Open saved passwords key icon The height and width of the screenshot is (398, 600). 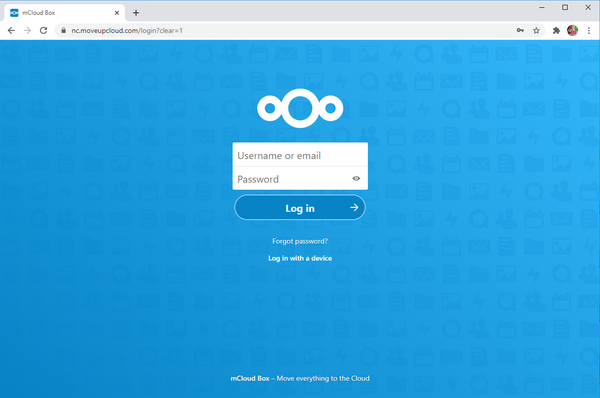coord(520,31)
